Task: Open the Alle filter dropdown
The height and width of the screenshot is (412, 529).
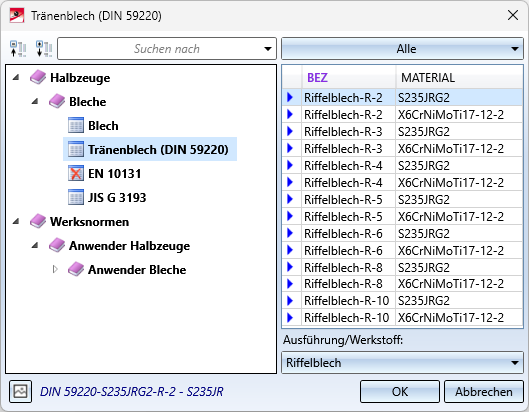Action: [x=402, y=49]
